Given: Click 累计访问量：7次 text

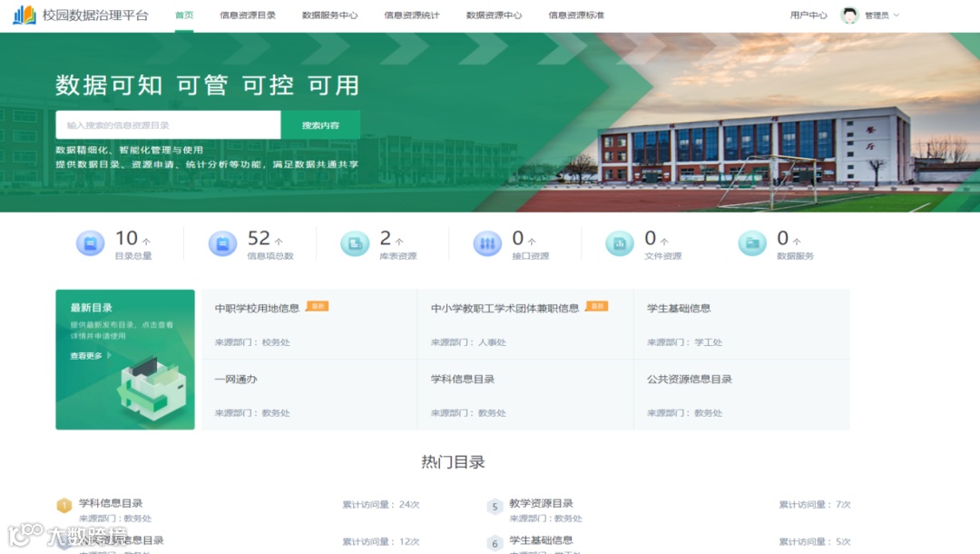Looking at the screenshot, I should pyautogui.click(x=814, y=505).
